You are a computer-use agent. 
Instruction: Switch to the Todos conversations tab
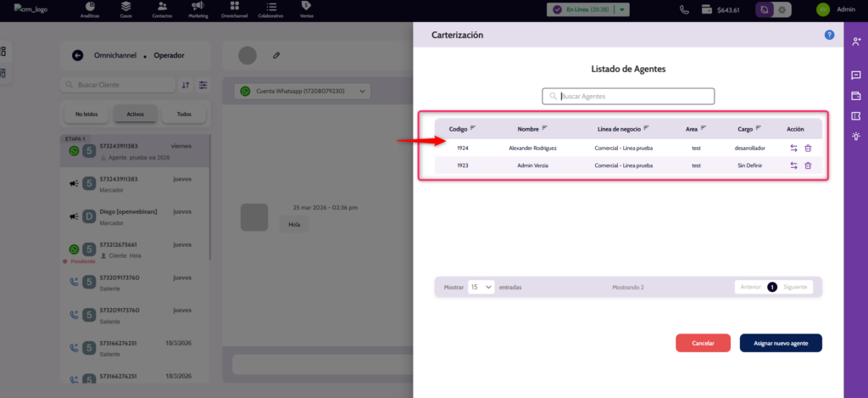183,114
